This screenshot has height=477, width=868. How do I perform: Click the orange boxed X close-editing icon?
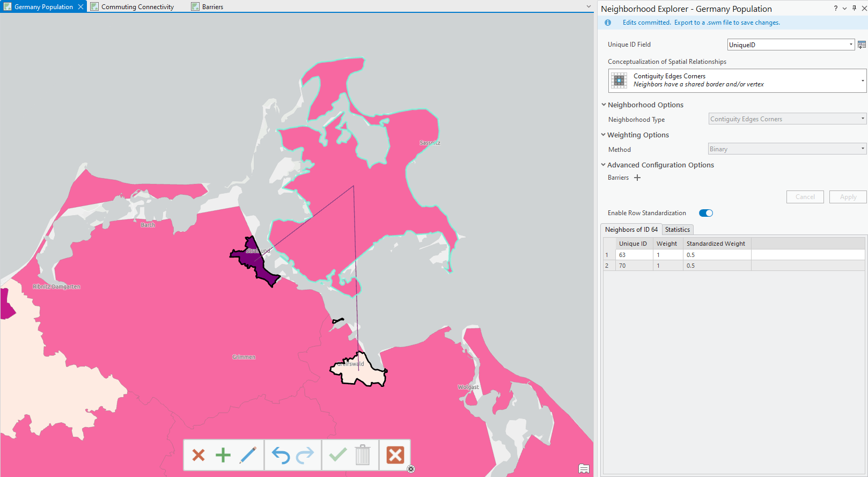pyautogui.click(x=395, y=455)
